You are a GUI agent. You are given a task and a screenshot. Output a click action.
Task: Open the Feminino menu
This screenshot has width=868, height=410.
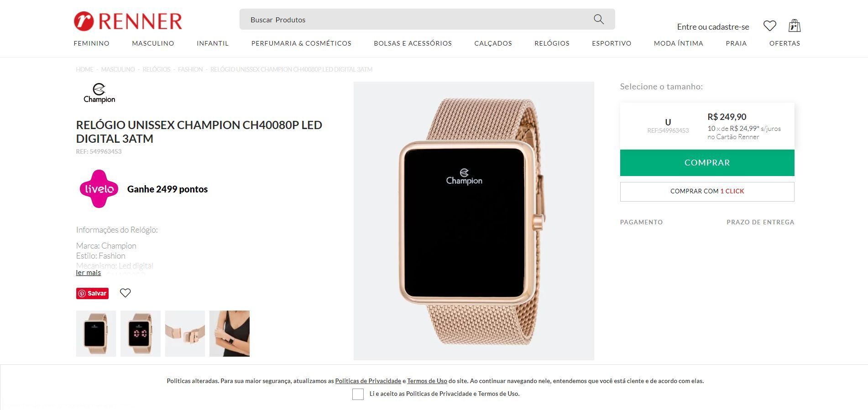(91, 43)
